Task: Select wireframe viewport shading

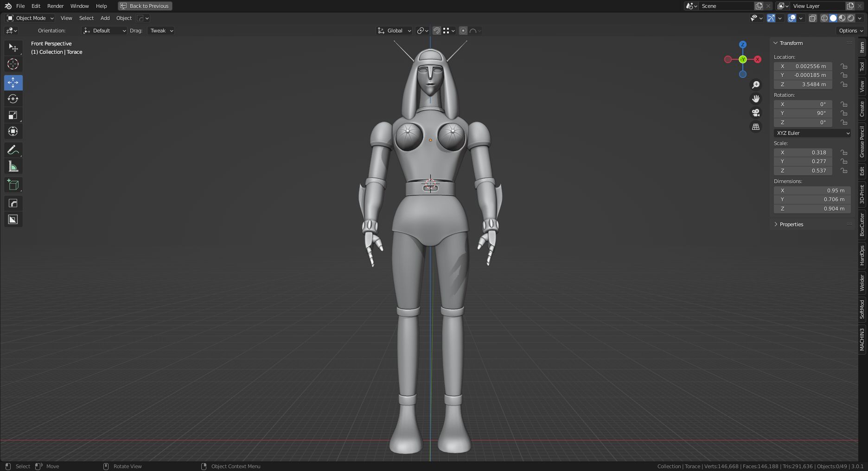Action: [x=824, y=18]
